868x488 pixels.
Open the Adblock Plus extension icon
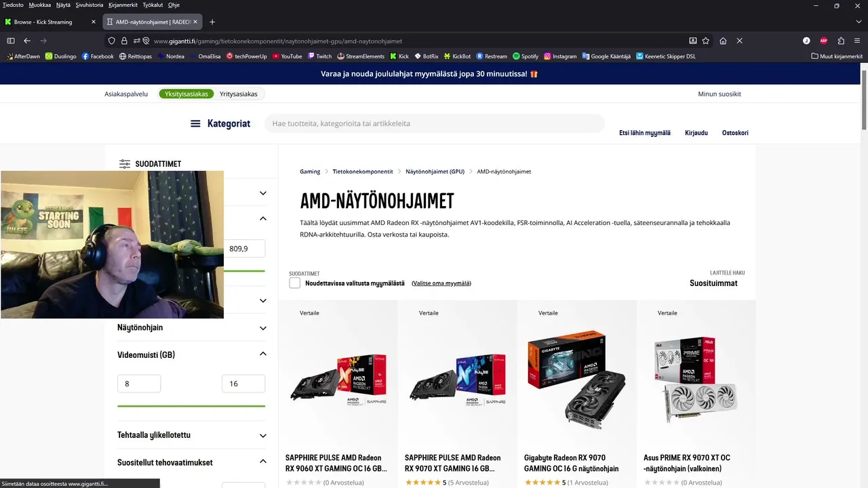(823, 41)
